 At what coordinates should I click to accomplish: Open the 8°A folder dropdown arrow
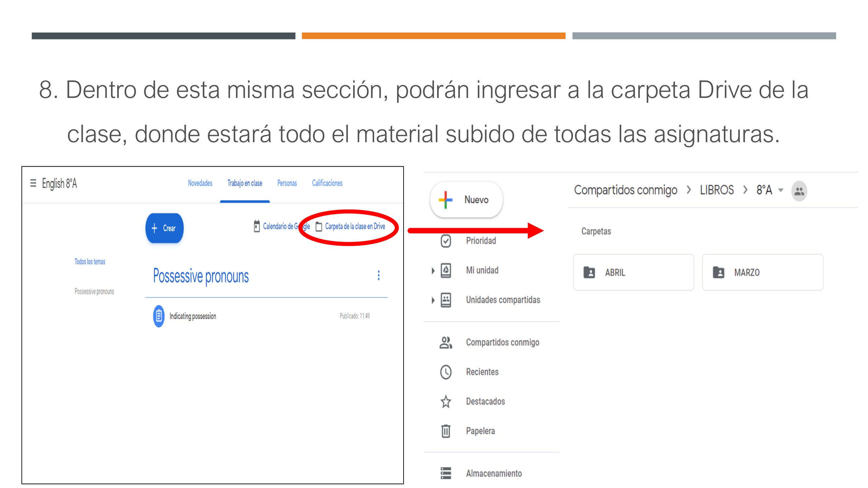pyautogui.click(x=780, y=190)
